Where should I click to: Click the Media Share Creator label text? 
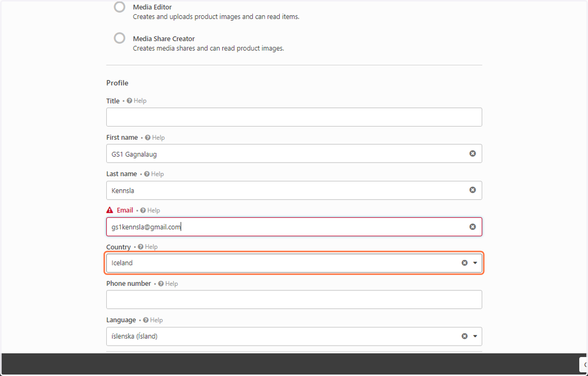(x=164, y=39)
